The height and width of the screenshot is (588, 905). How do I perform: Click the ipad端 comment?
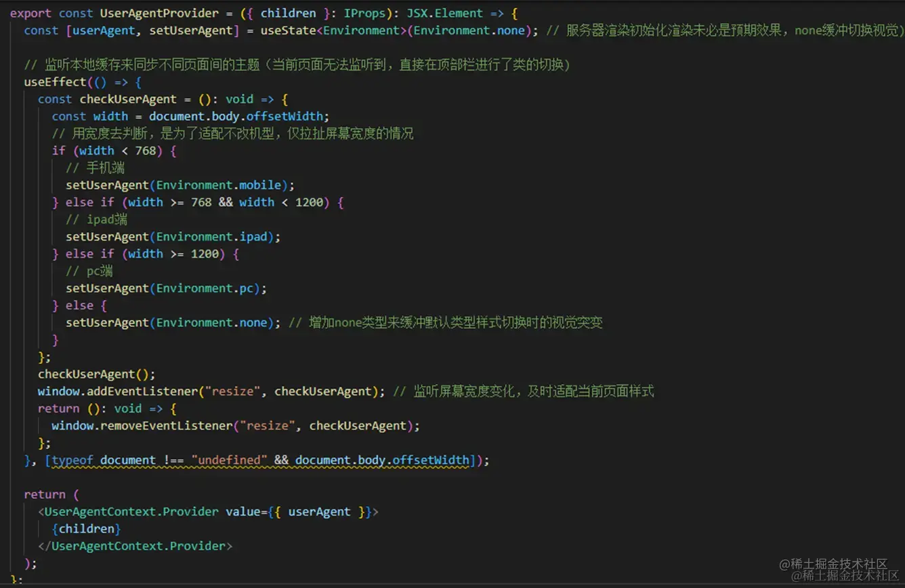point(97,219)
